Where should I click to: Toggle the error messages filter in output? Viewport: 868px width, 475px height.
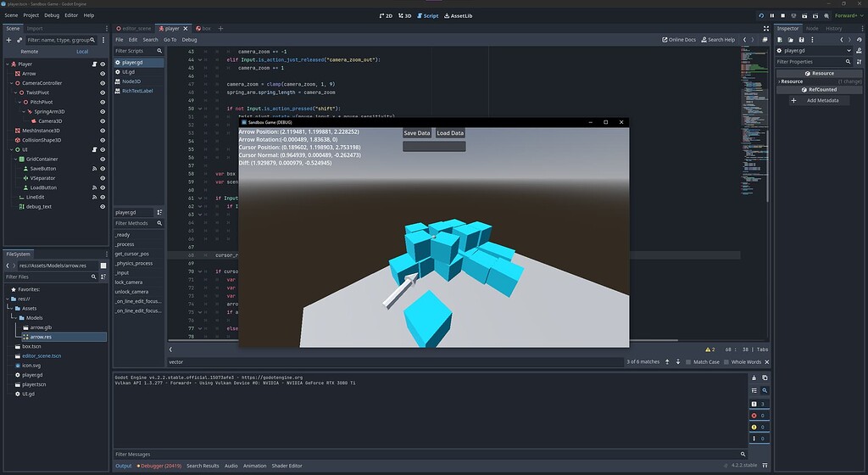759,416
